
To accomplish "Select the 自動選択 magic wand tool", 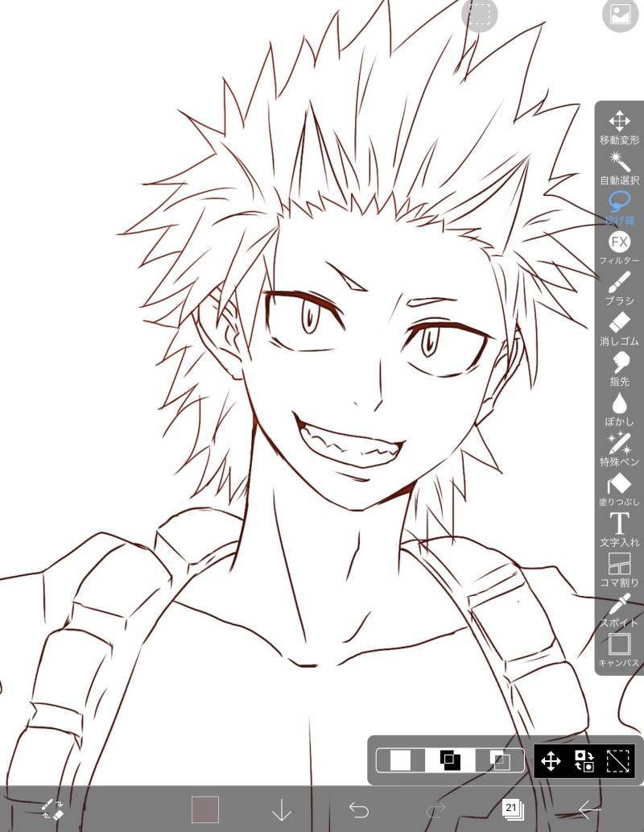I will pos(619,168).
